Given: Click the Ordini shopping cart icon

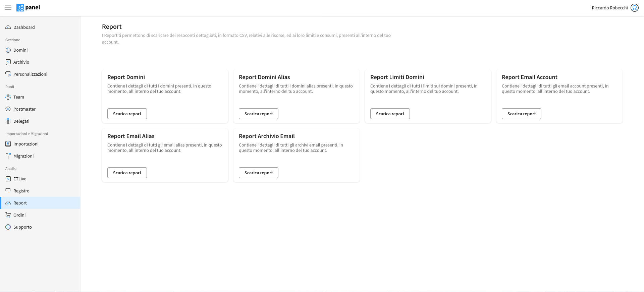Looking at the screenshot, I should [8, 215].
